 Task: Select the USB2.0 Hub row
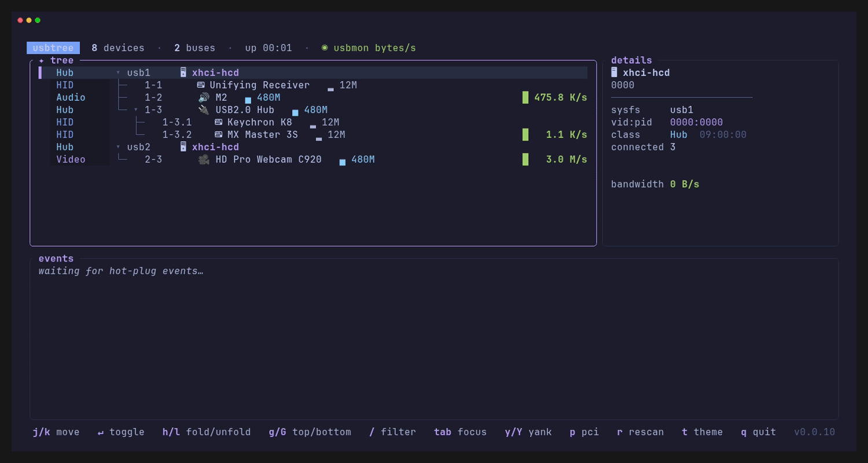[x=313, y=110]
